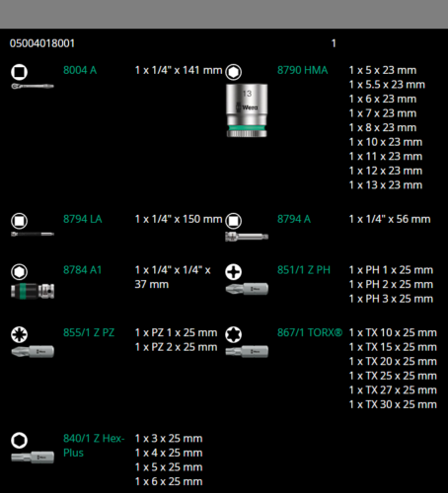Open the 8790 HMA product link

click(302, 70)
